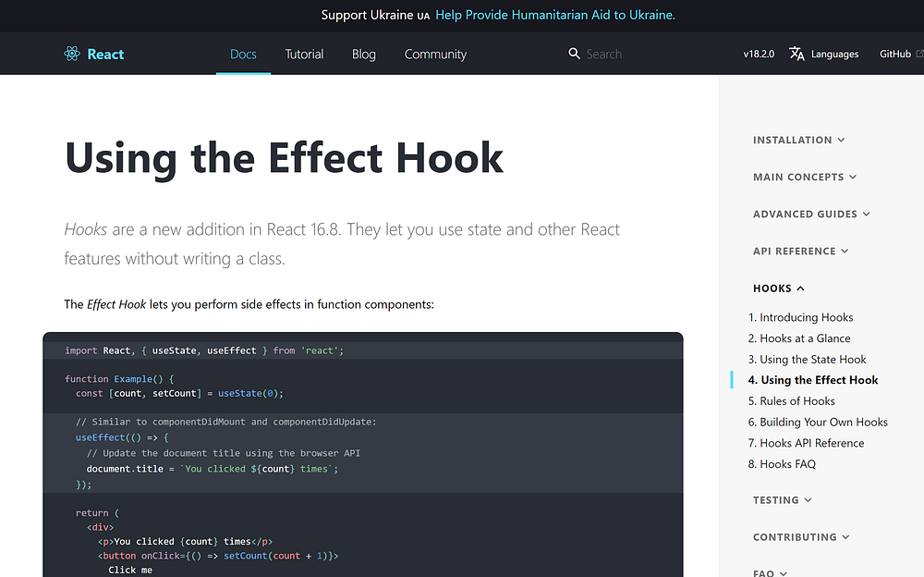Click the React home text link
The width and height of the screenshot is (924, 577).
tap(105, 54)
